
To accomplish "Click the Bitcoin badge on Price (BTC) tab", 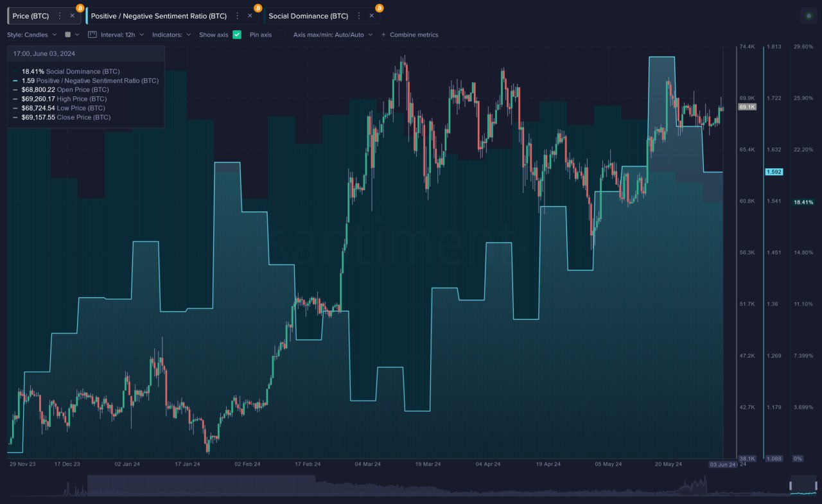I will pyautogui.click(x=80, y=8).
